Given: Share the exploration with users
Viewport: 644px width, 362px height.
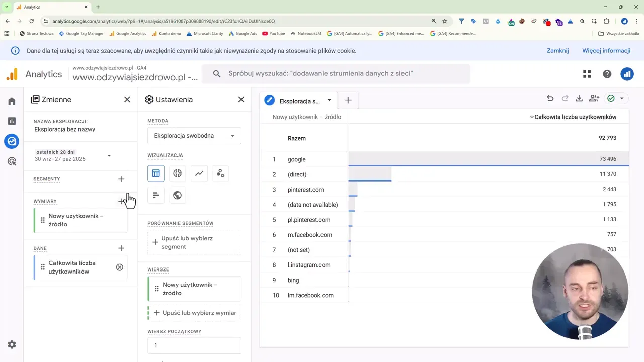Looking at the screenshot, I should pos(594,99).
